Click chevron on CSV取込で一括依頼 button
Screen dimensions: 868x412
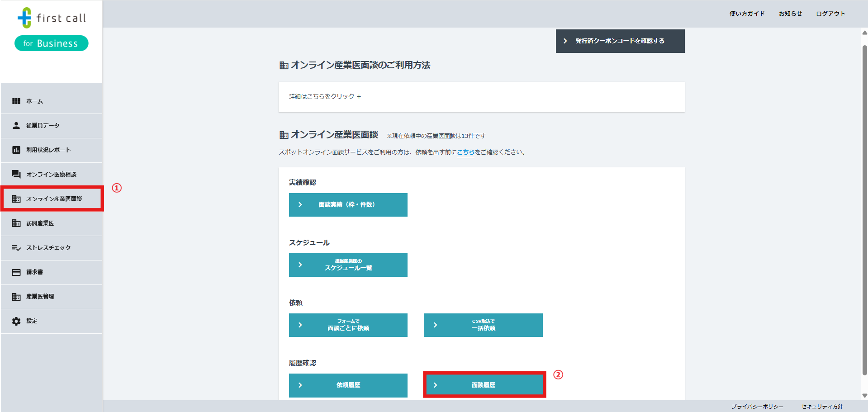coord(435,325)
